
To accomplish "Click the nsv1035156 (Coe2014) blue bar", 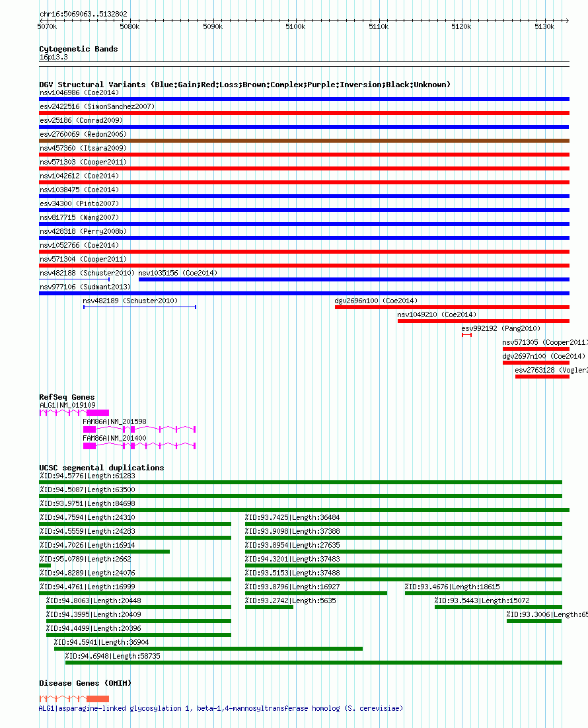I will (354, 279).
